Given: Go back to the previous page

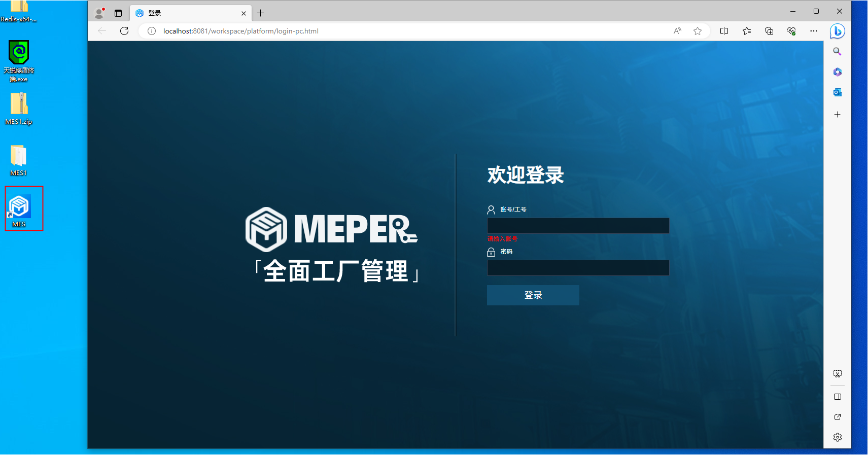Looking at the screenshot, I should pyautogui.click(x=102, y=31).
